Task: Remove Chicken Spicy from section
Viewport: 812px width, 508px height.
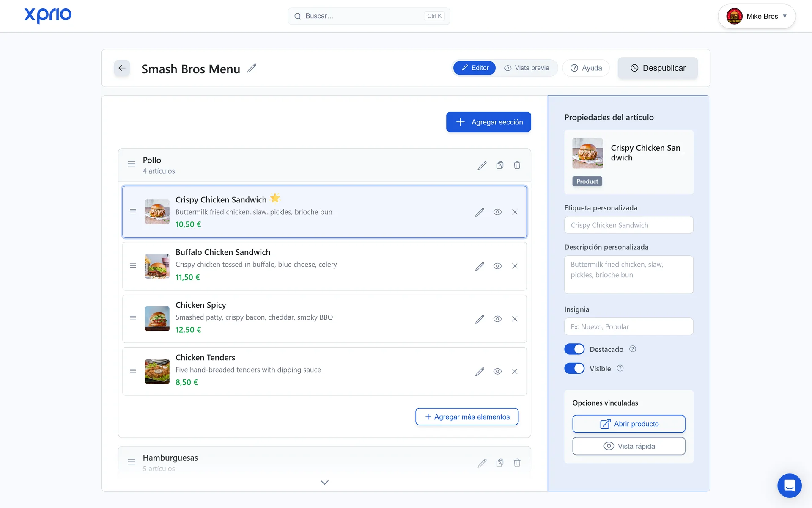Action: coord(515,319)
